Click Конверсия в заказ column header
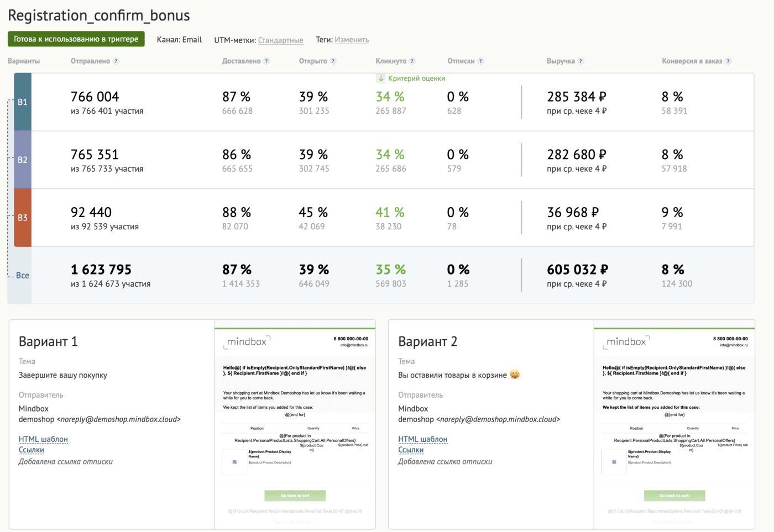 tap(692, 61)
